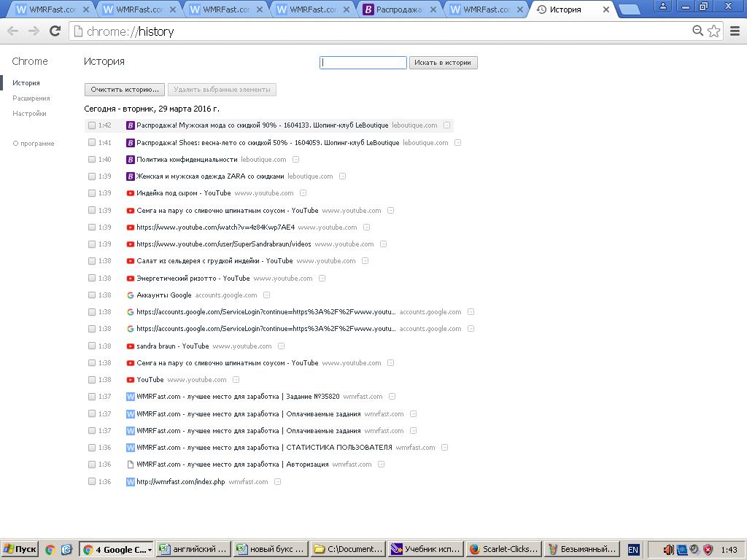
Task: Reload the history page
Action: click(55, 31)
